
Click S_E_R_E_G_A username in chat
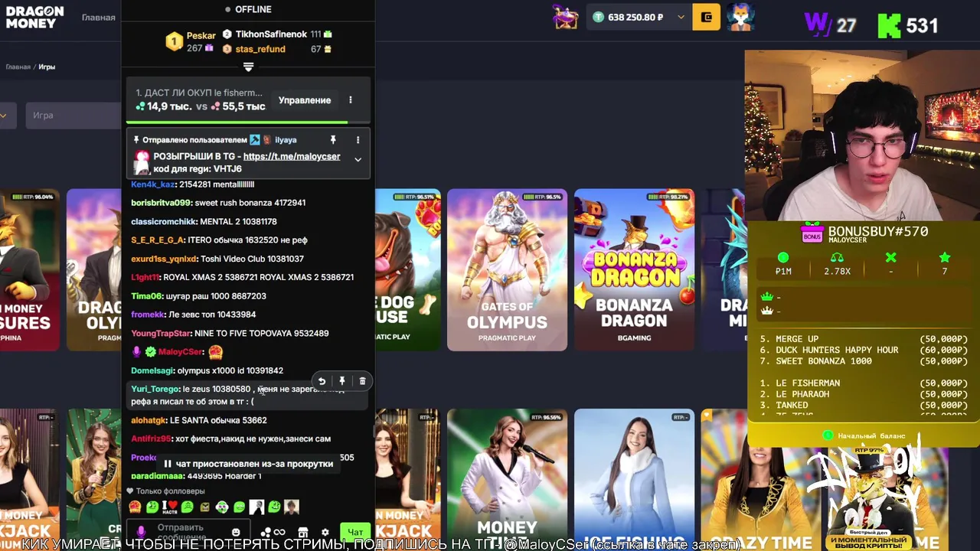point(158,240)
